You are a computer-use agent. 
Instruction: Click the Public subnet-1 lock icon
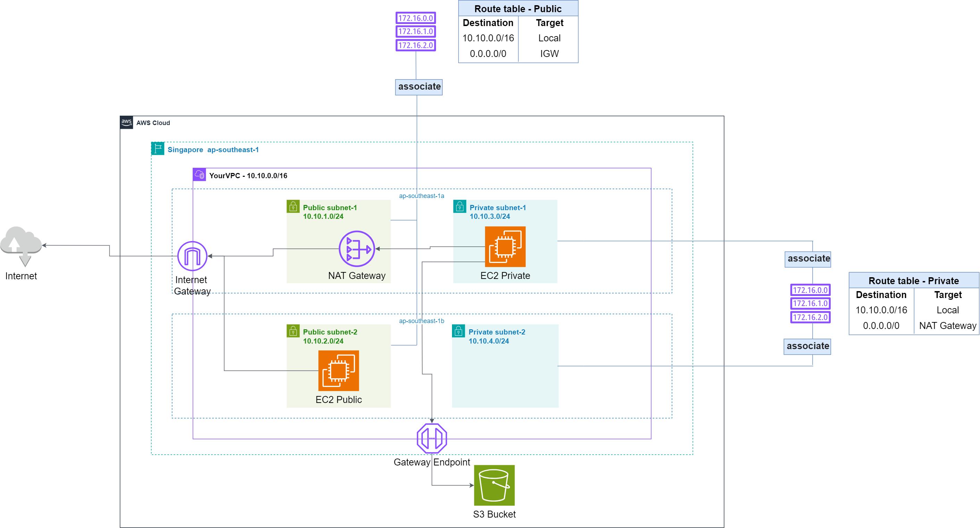point(293,206)
